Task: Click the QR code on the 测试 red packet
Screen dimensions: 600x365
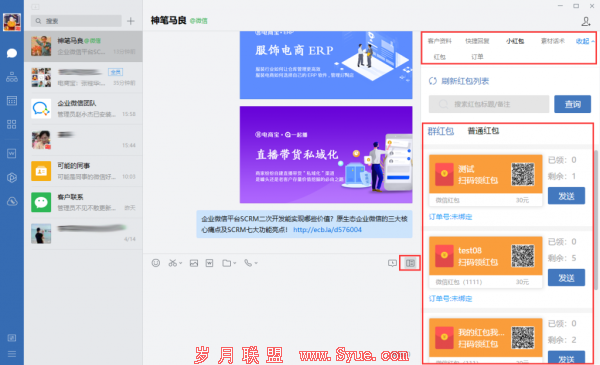Action: coord(523,174)
